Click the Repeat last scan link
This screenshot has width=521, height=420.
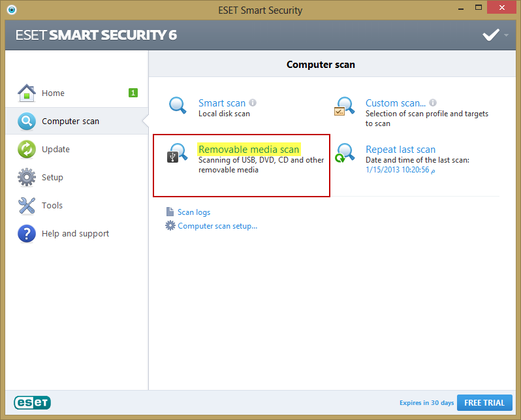(x=400, y=150)
